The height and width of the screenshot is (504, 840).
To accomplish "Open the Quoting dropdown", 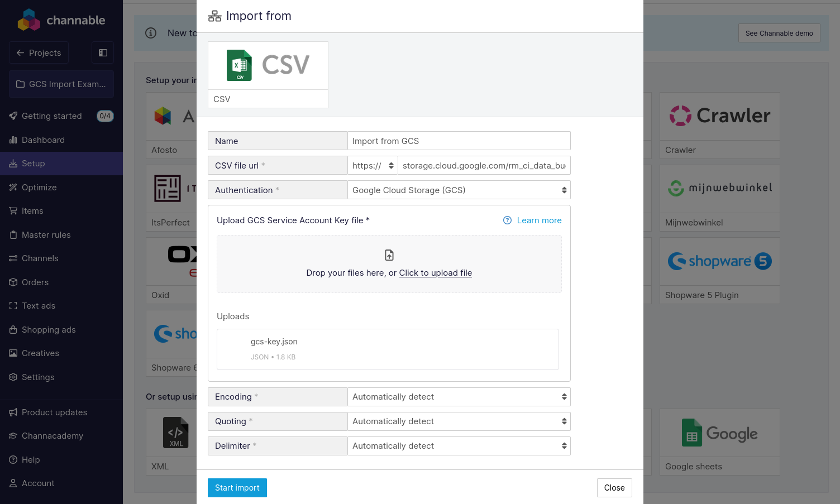I will tap(459, 421).
